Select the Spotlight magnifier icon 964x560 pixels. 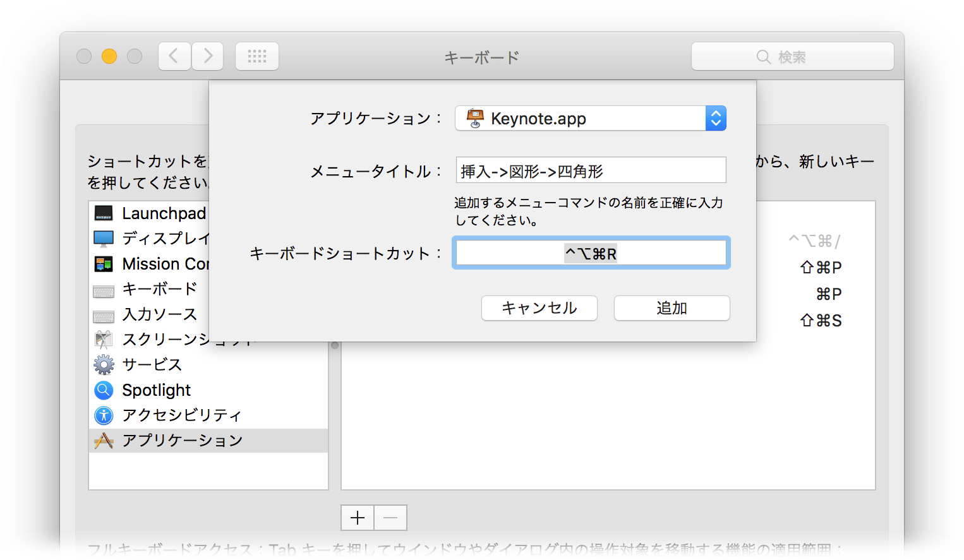104,390
